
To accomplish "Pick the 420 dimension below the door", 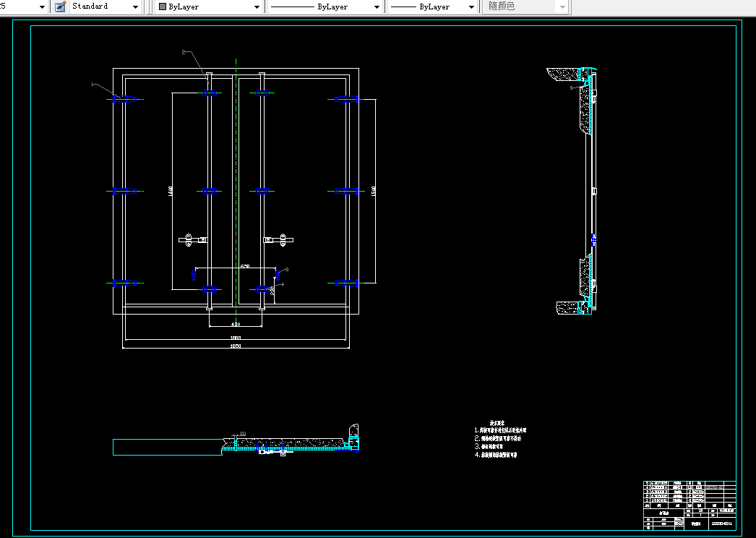I will (x=236, y=324).
